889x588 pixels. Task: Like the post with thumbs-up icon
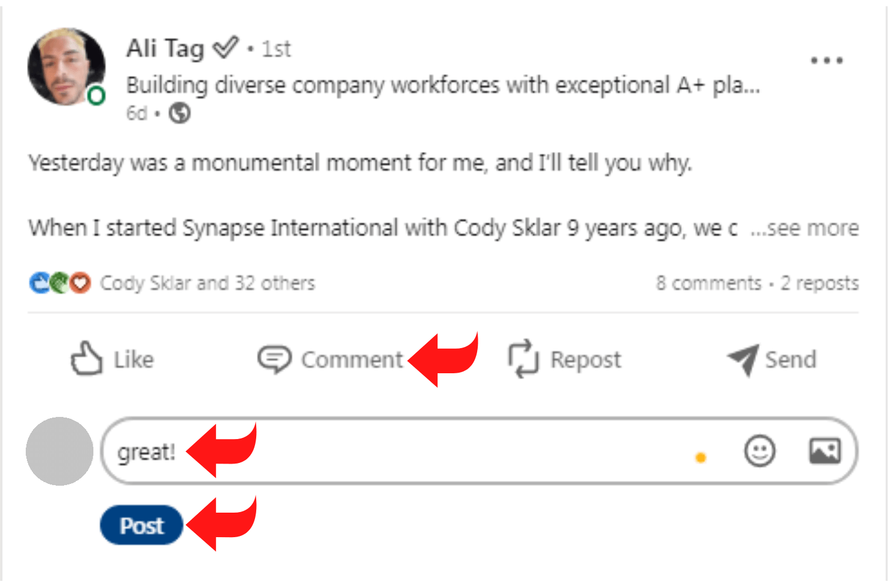click(x=87, y=359)
